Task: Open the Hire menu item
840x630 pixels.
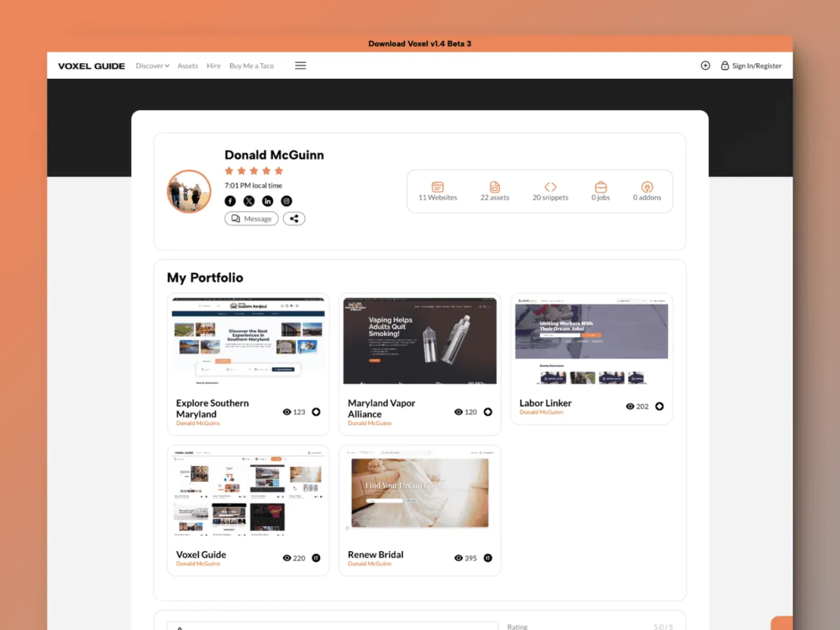Action: point(214,66)
